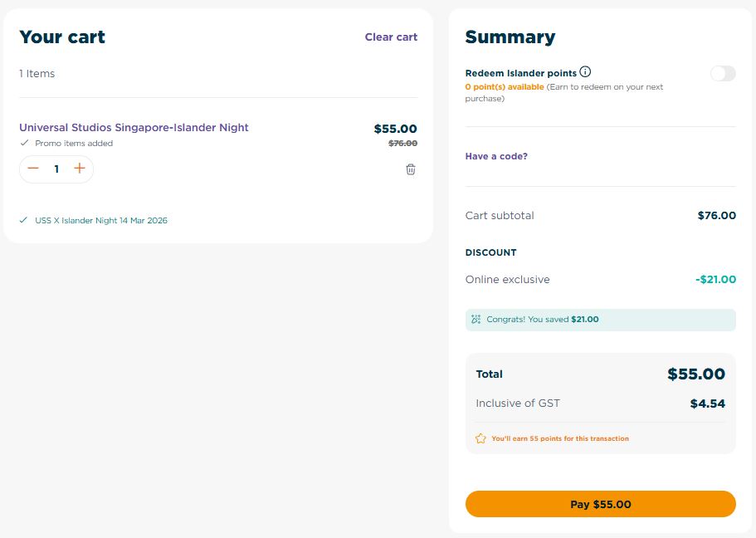Decrease ticket quantity with minus icon
The height and width of the screenshot is (538, 756).
tap(33, 169)
